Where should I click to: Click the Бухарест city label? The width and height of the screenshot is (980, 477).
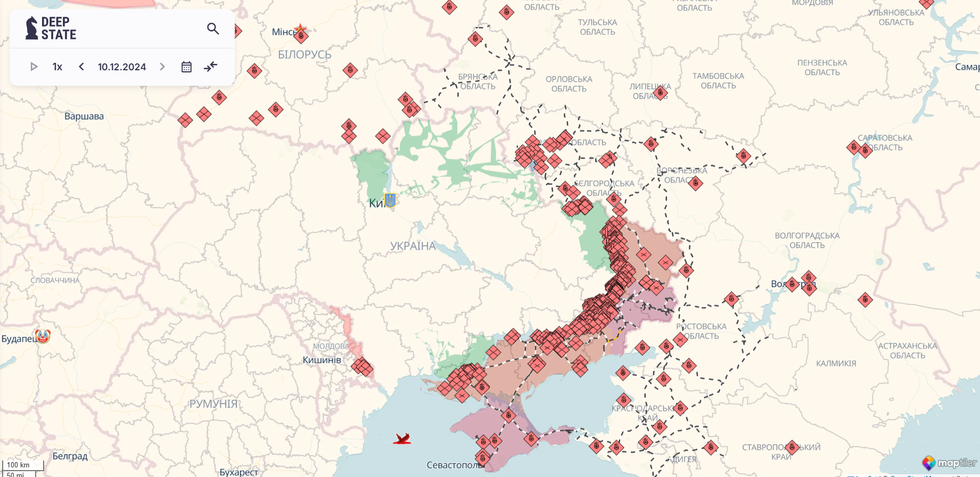pos(238,472)
